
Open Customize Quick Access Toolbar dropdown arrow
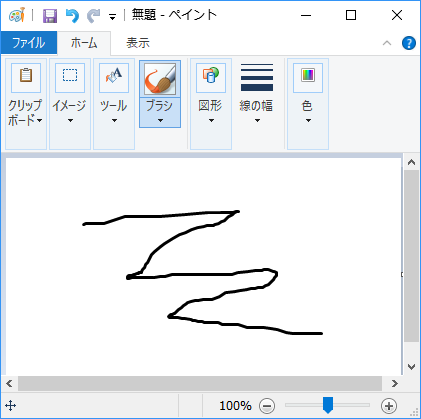pyautogui.click(x=113, y=17)
